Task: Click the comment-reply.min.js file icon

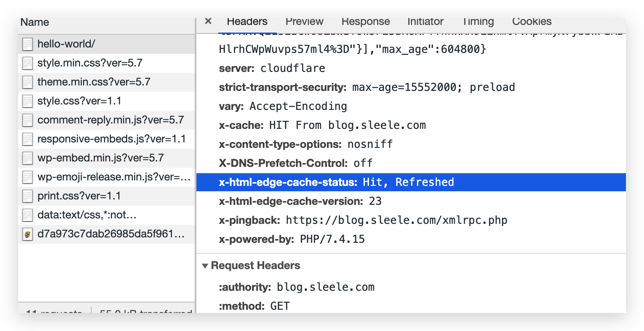Action: [28, 120]
